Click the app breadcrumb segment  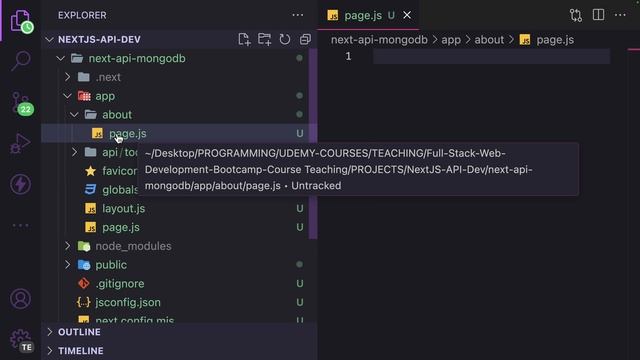[x=451, y=40]
